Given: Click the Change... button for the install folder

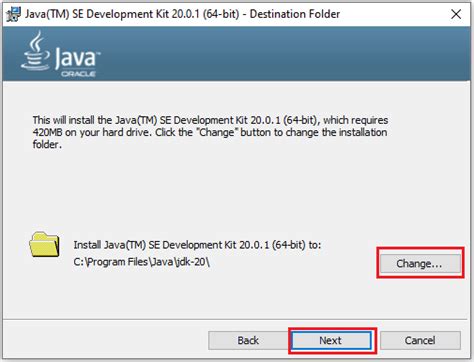Looking at the screenshot, I should [x=420, y=263].
